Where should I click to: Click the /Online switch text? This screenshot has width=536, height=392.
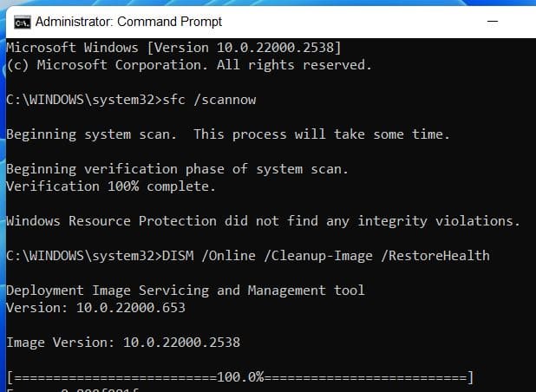232,255
